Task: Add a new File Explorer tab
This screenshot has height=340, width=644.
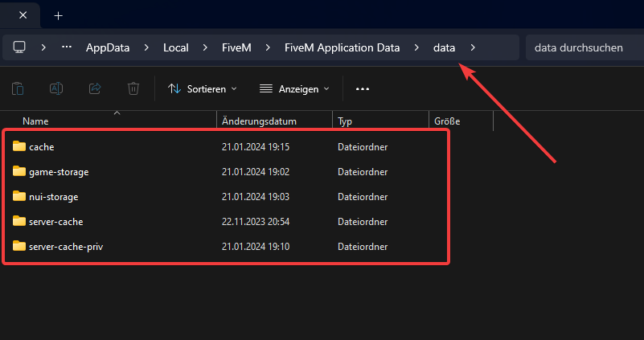Action: tap(59, 15)
